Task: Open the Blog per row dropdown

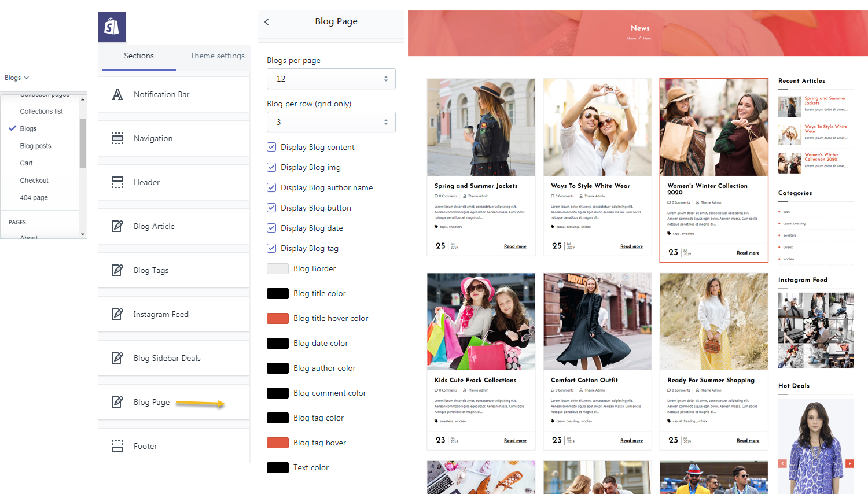Action: click(330, 121)
